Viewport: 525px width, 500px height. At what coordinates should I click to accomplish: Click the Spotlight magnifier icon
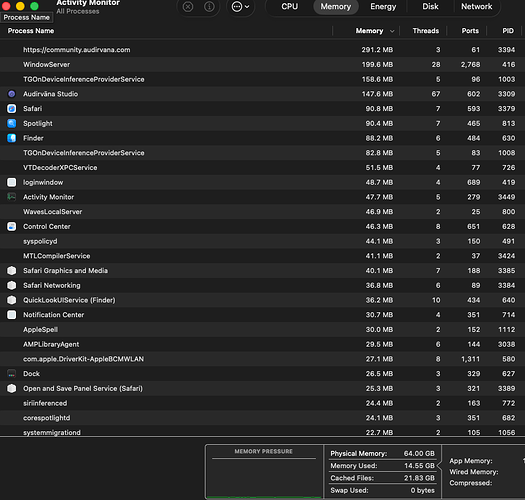11,123
